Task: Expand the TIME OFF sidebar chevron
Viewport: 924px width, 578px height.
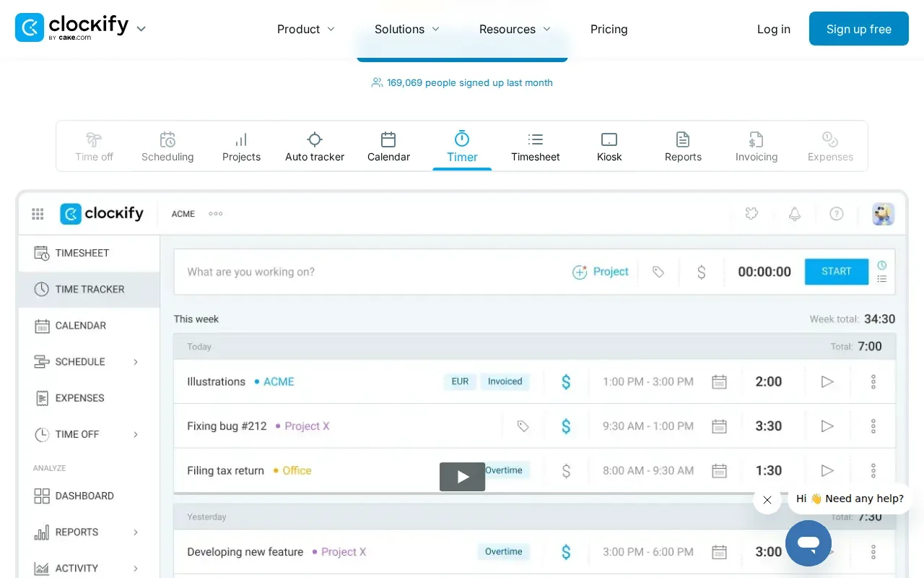Action: coord(136,434)
